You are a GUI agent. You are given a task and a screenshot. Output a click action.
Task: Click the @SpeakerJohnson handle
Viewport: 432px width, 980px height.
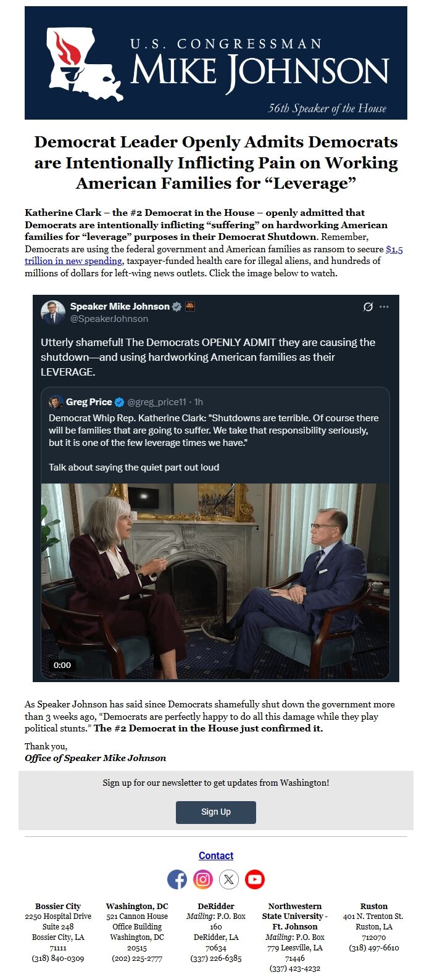pyautogui.click(x=109, y=319)
